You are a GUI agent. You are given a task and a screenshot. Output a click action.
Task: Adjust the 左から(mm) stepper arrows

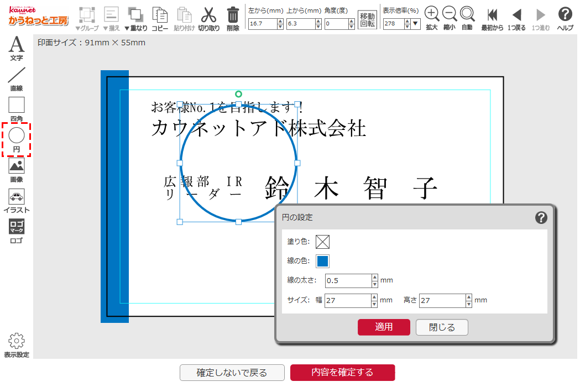coord(280,24)
